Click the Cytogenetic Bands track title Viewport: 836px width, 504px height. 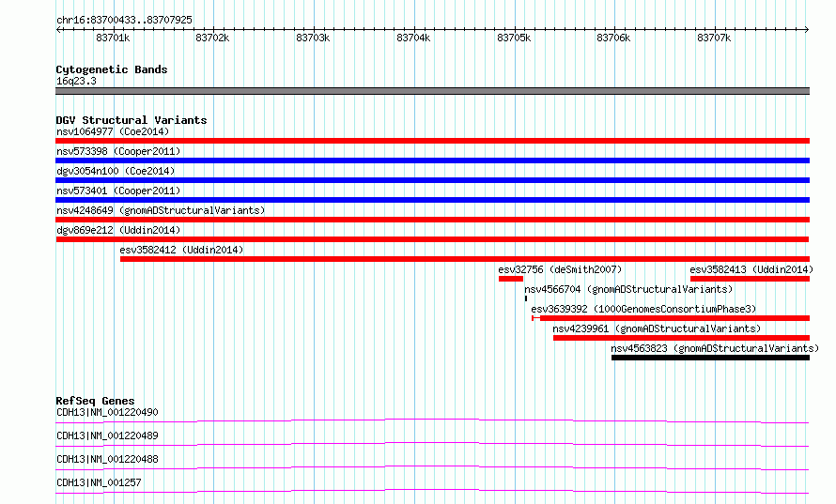(112, 69)
